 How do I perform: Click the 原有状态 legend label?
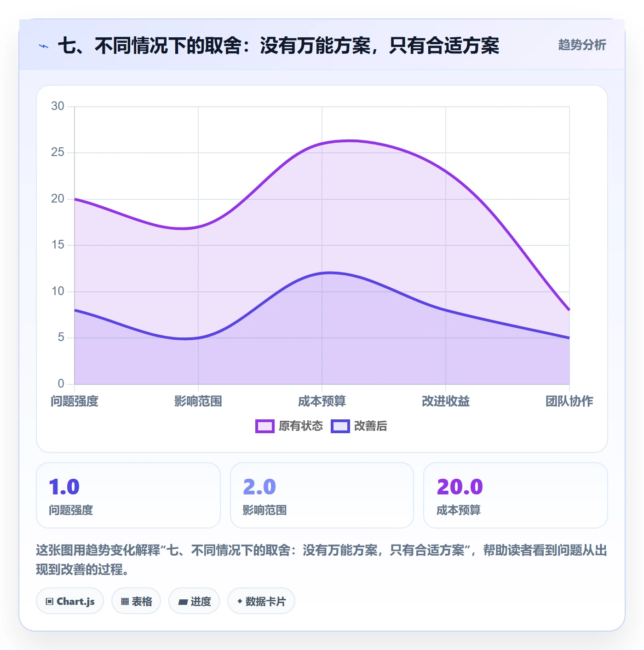click(x=301, y=426)
